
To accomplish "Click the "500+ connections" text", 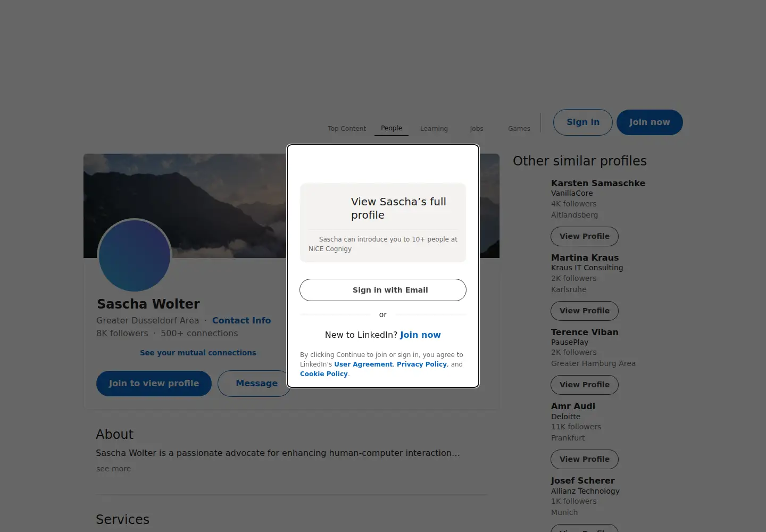I will pyautogui.click(x=199, y=333).
